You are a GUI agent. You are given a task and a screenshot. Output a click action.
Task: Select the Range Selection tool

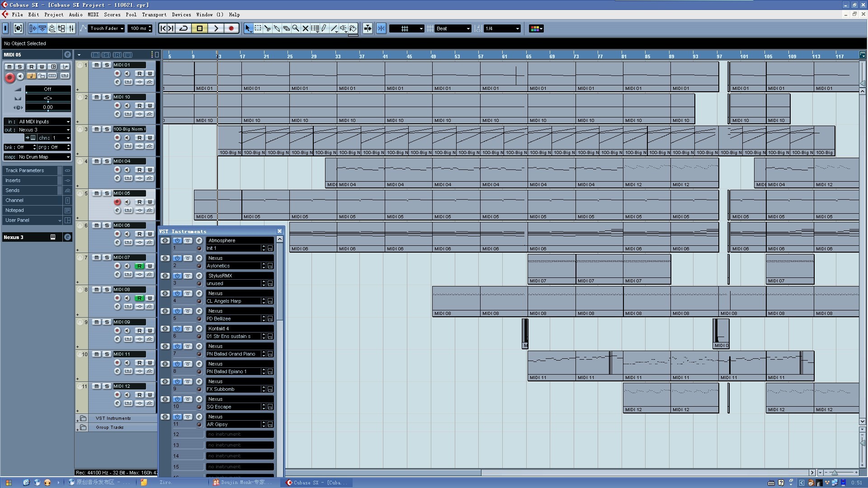258,28
